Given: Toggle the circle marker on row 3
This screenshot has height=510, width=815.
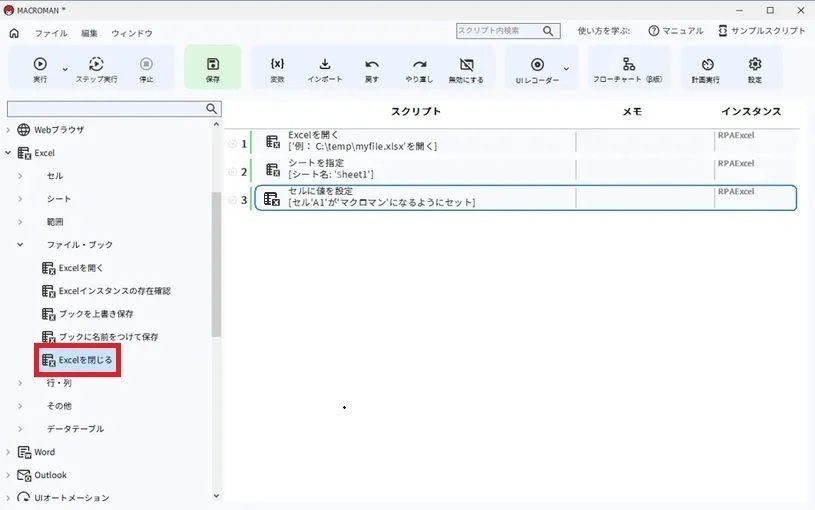Looking at the screenshot, I should coord(233,200).
